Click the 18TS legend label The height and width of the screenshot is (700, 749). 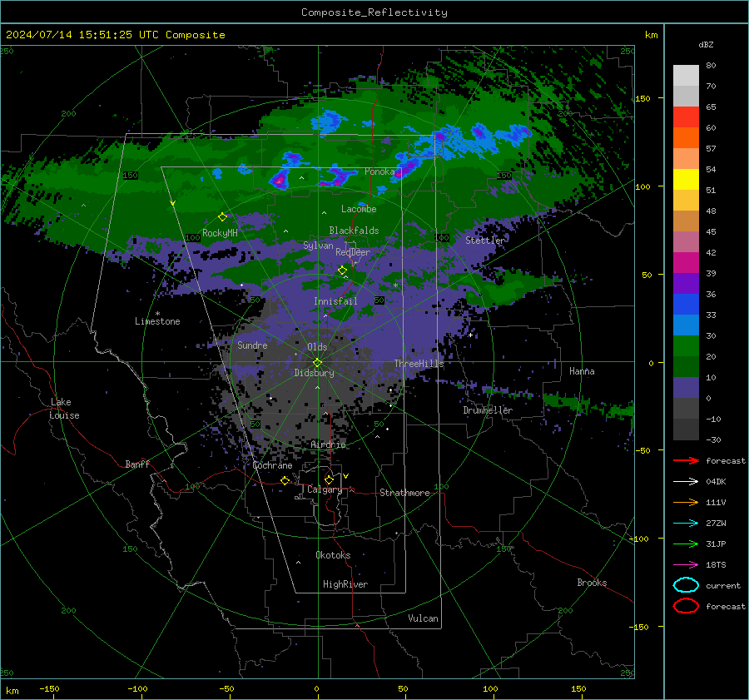click(716, 565)
